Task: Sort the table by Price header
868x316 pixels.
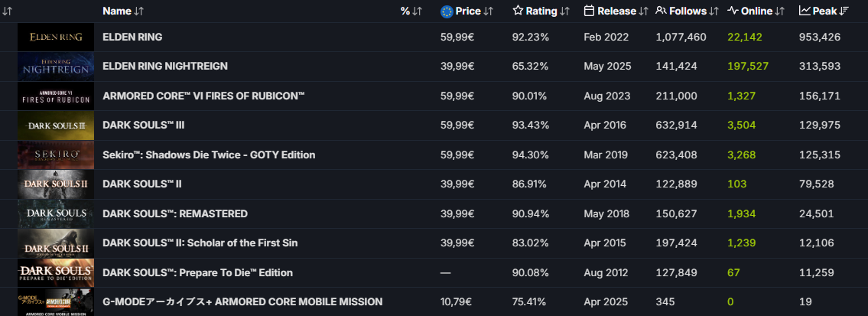Action: [x=474, y=11]
